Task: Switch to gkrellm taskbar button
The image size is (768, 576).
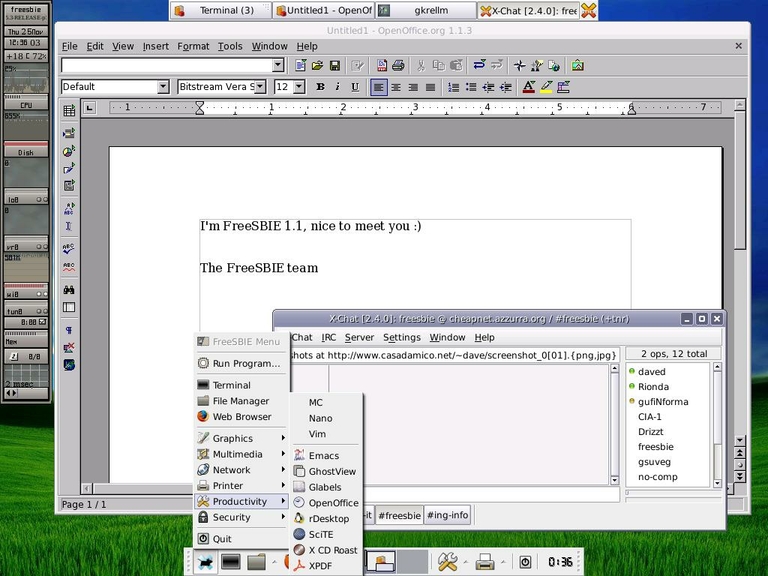Action: click(x=425, y=10)
